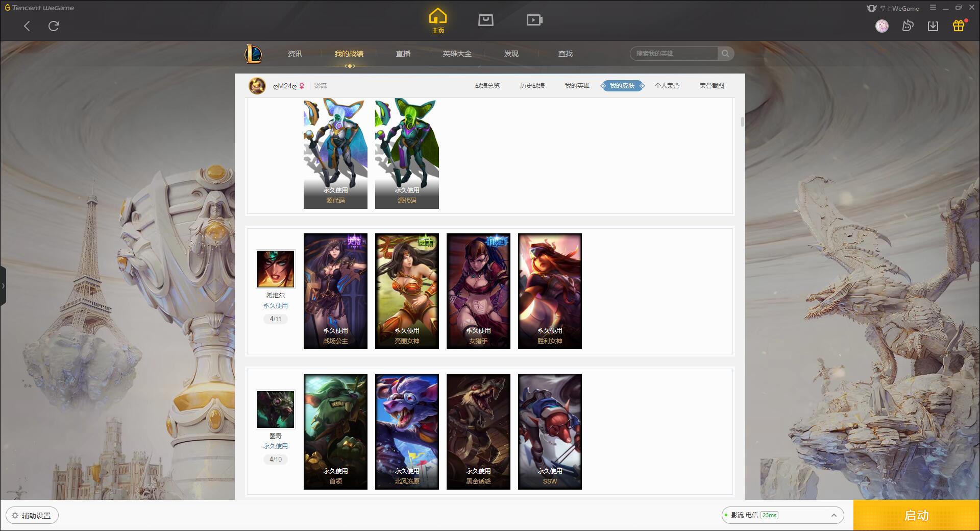The image size is (980, 531).
Task: Open the 战绩总览 sub-tab
Action: (x=487, y=86)
